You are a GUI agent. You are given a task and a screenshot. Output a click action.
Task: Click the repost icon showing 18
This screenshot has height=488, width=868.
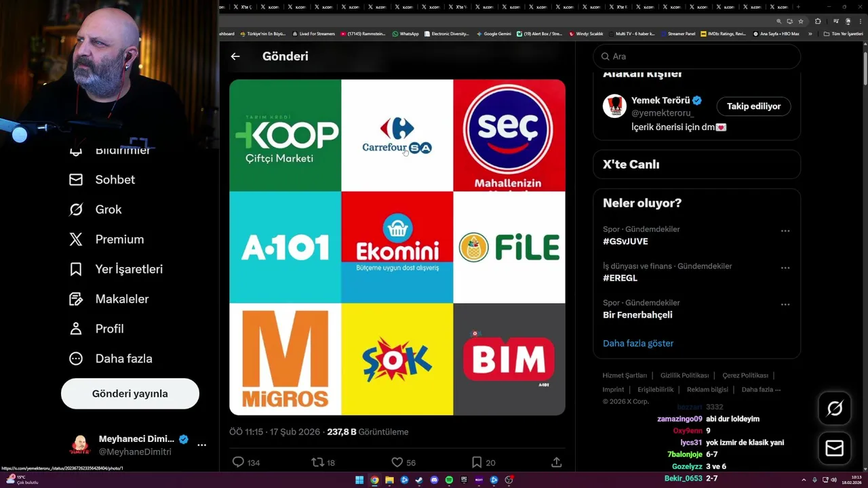point(317,462)
